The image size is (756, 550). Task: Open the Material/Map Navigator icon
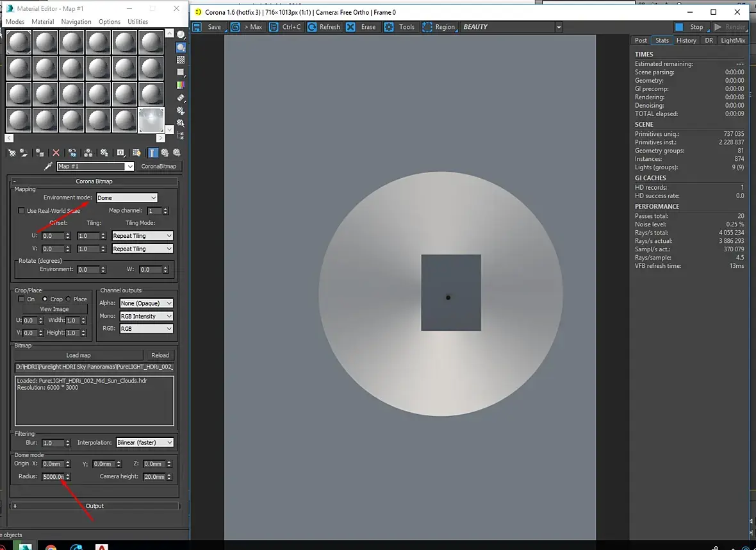(x=181, y=135)
